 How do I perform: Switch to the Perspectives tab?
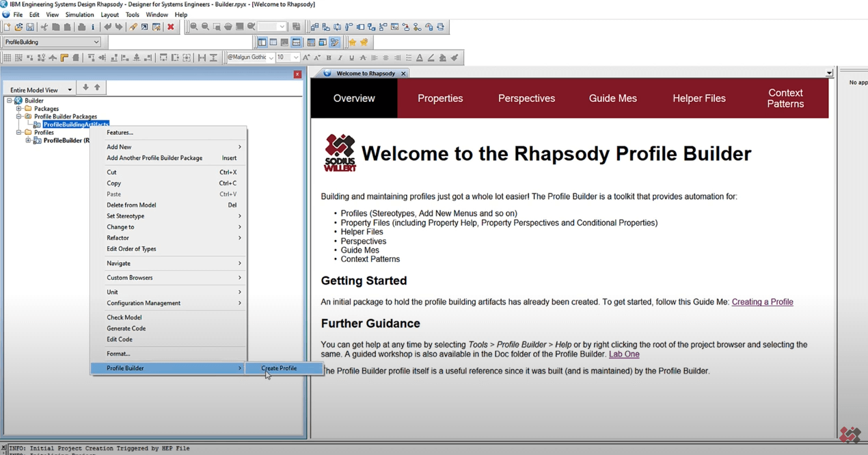pyautogui.click(x=526, y=99)
